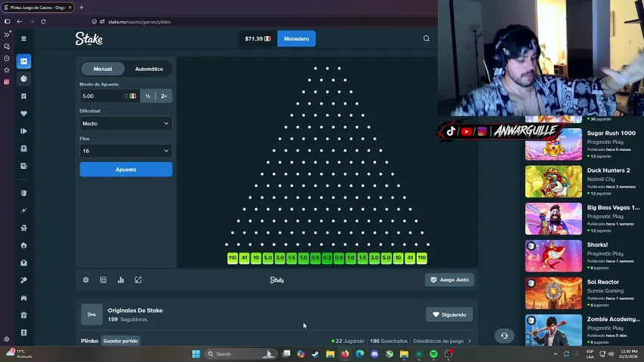Pop out the game with the expand icon
The width and height of the screenshot is (644, 362).
138,280
